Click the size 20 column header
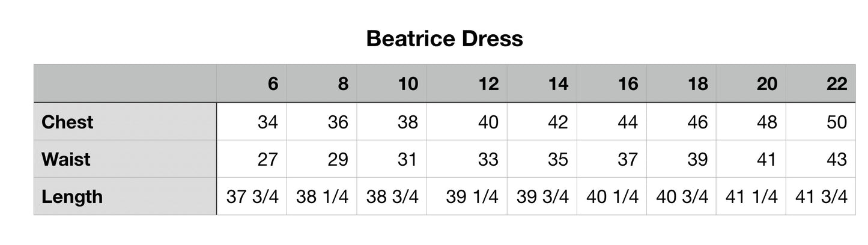The height and width of the screenshot is (245, 868). tap(766, 84)
